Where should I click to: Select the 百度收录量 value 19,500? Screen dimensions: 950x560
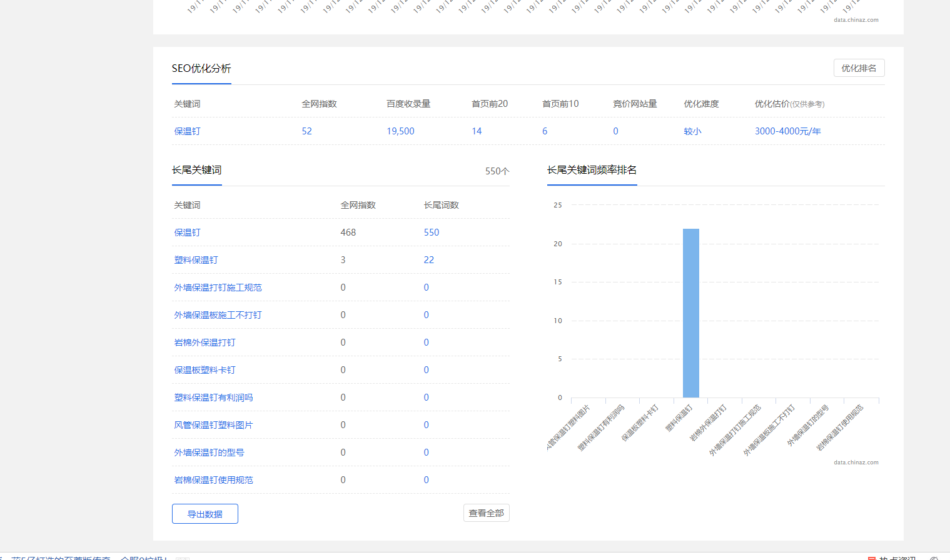tap(400, 131)
